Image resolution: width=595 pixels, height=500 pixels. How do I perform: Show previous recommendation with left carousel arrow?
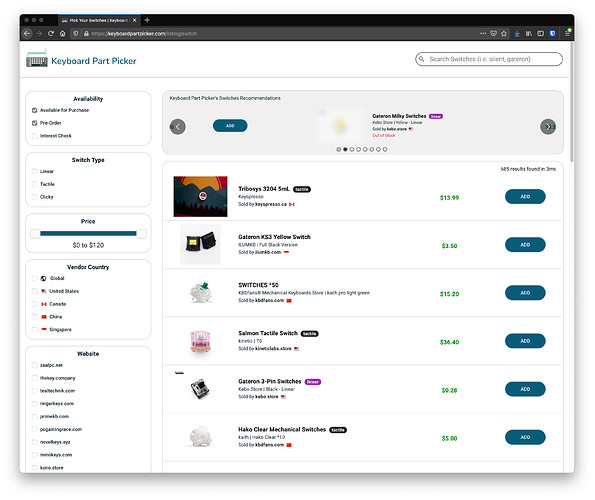click(x=178, y=127)
